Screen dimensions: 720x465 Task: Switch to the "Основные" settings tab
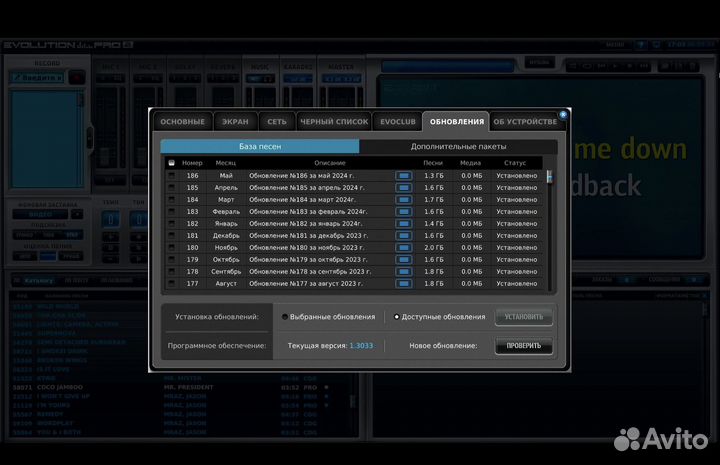(182, 122)
